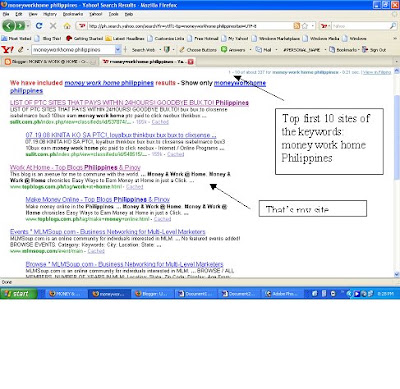Click Choose Buttons on the Yahoo toolbar
The width and height of the screenshot is (400, 389).
point(198,50)
